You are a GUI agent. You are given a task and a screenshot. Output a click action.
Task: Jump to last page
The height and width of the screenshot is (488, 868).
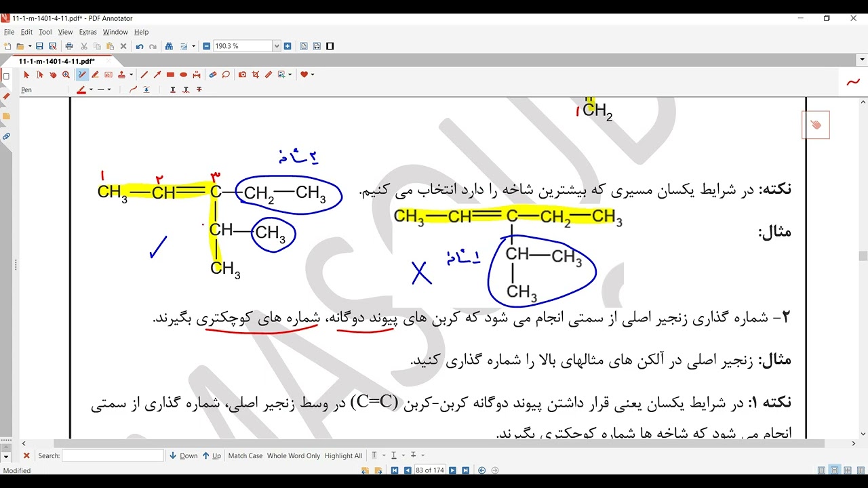click(465, 470)
